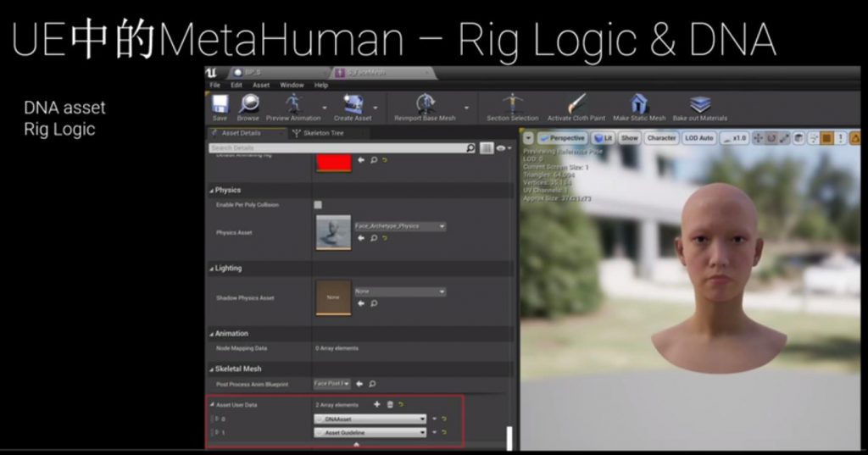Open the Asset menu
868x455 pixels.
[x=261, y=86]
